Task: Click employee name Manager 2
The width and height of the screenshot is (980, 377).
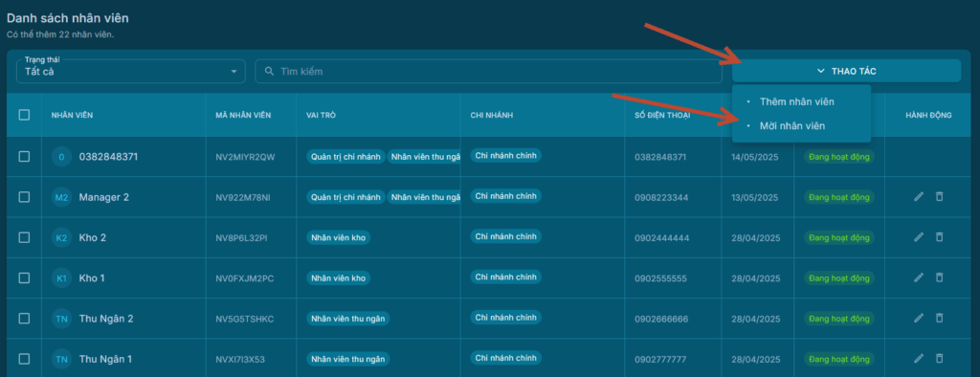Action: click(103, 197)
